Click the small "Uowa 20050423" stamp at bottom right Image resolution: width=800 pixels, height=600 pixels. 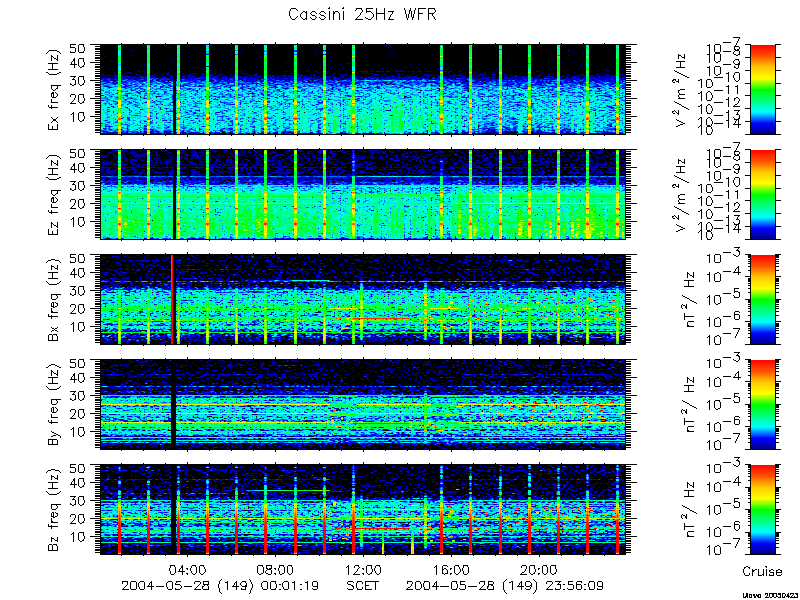point(770,595)
